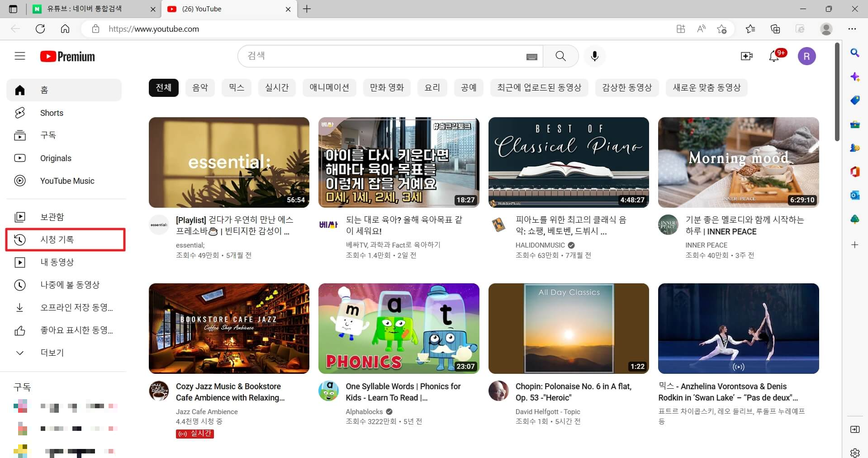Screen dimensions: 868x458
Task: Open the Favorites dropdown in the browser toolbar
Action: coord(750,29)
